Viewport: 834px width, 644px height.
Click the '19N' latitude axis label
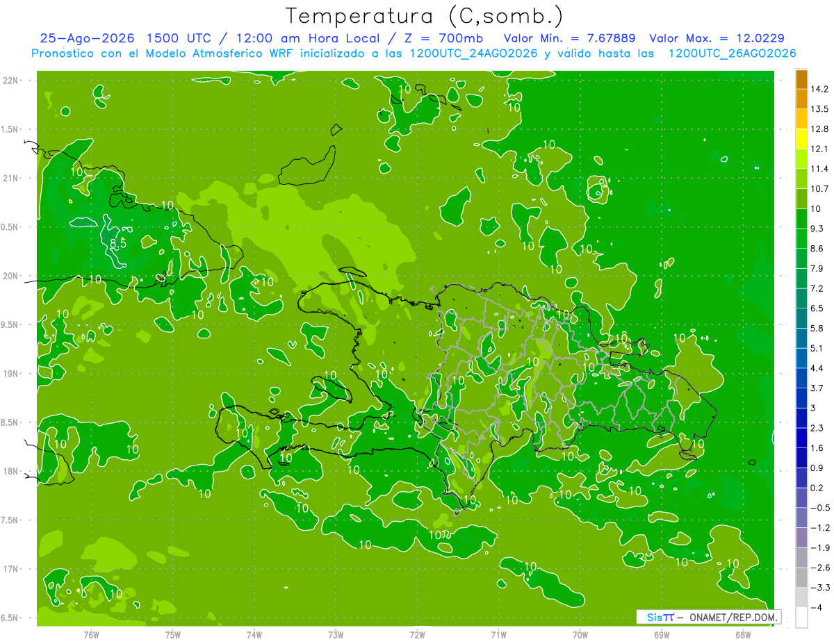pyautogui.click(x=11, y=374)
